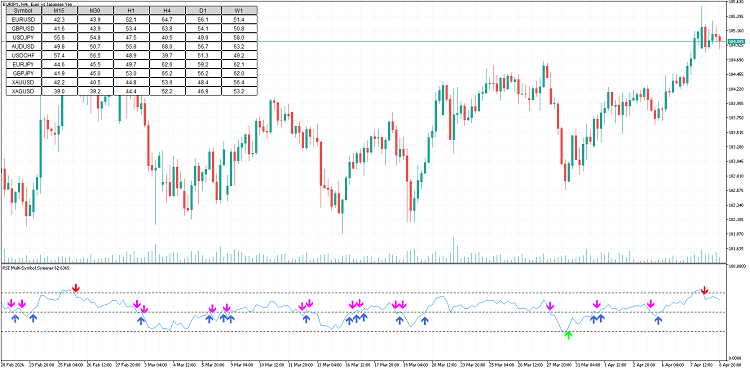750x370 pixels.
Task: Click GBPJPY H4 value 65.2
Action: click(x=167, y=73)
